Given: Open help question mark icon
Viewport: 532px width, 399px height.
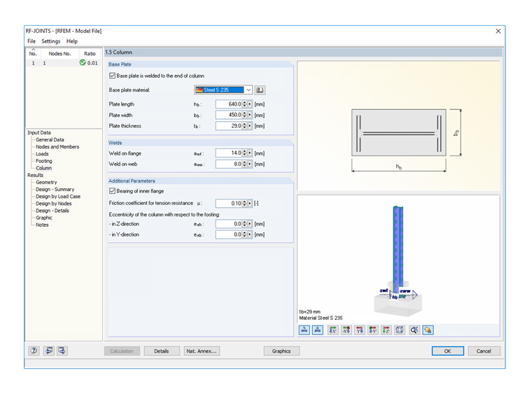Looking at the screenshot, I should point(34,351).
